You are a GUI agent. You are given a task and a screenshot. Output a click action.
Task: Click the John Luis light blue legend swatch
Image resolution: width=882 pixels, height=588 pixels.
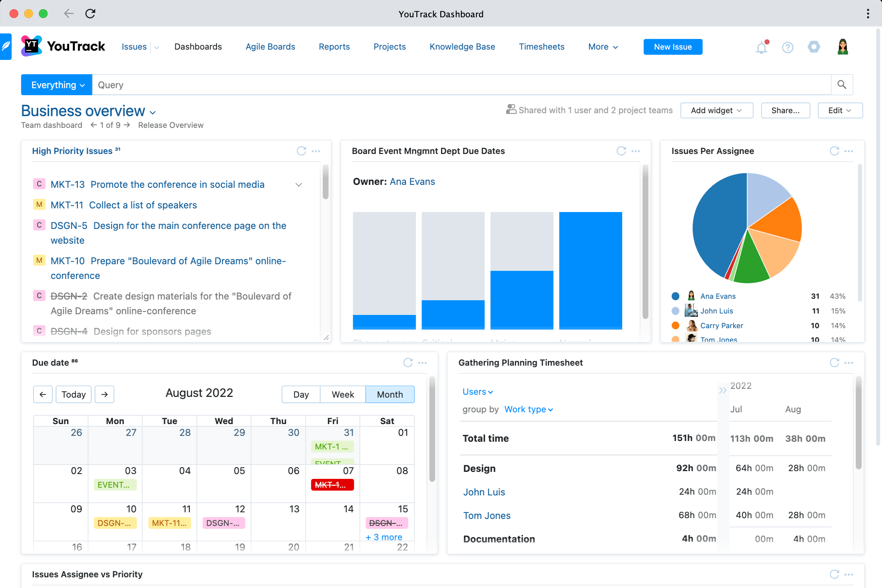676,311
